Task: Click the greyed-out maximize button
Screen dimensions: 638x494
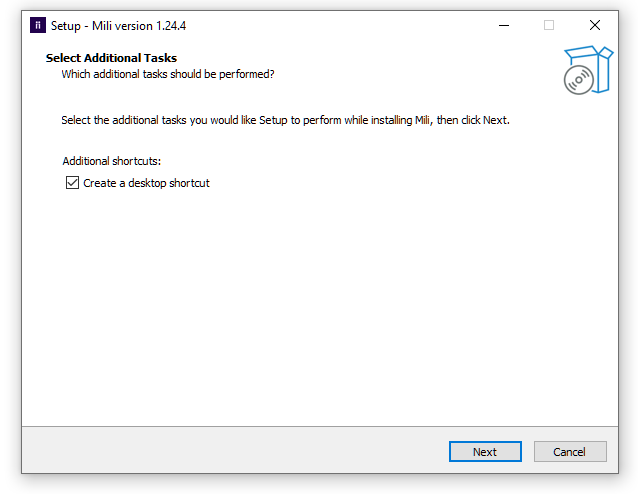Action: 548,25
